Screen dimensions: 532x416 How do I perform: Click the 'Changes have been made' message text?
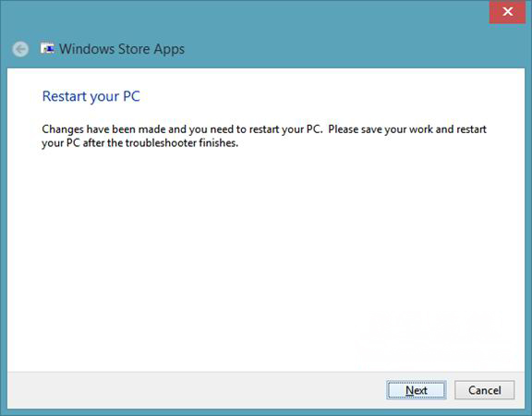click(264, 136)
